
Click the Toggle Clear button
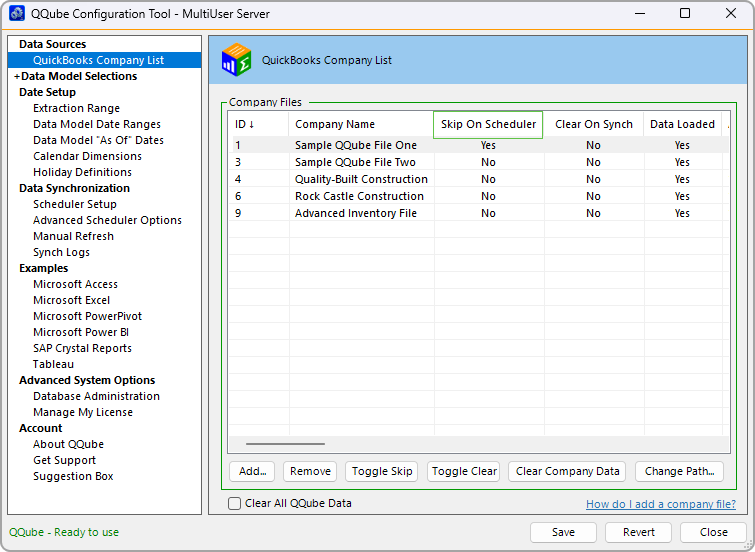[x=464, y=471]
